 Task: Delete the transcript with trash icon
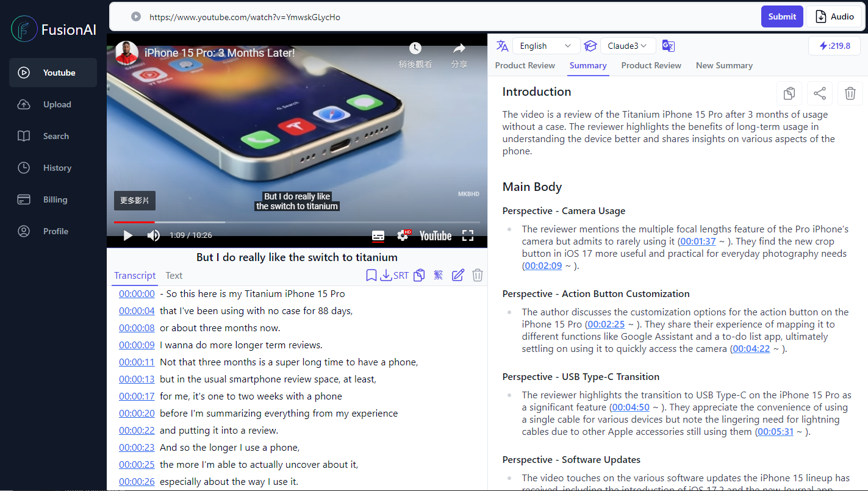478,276
